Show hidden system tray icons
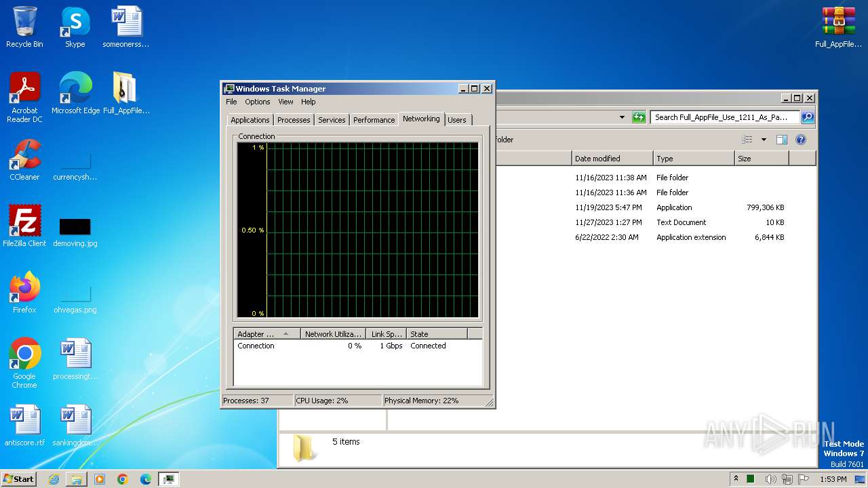 (736, 479)
